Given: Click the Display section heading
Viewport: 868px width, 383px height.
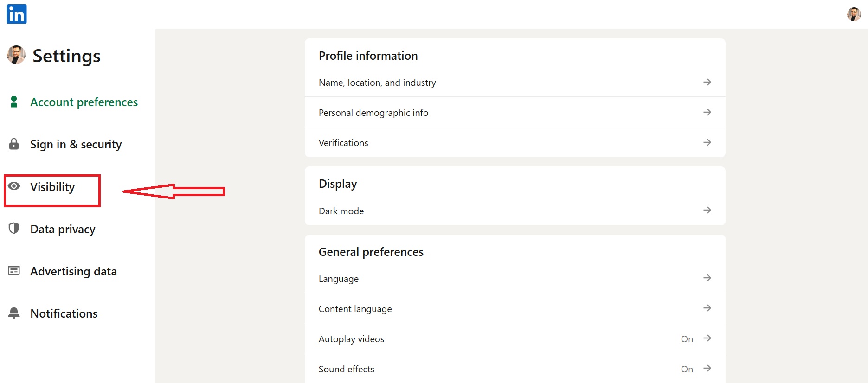Looking at the screenshot, I should [x=338, y=184].
